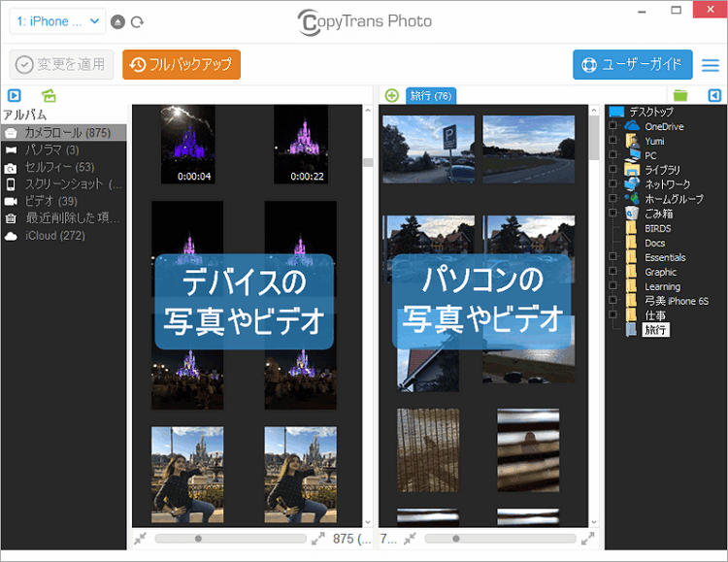Screen dimensions: 728x562
Task: Click the PC tree computer icon
Action: (x=632, y=154)
